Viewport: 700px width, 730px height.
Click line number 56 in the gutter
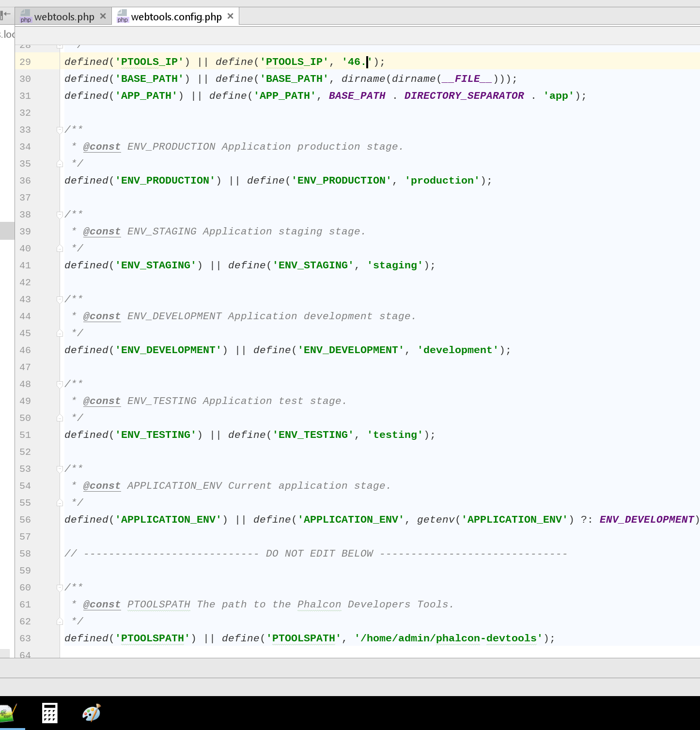(25, 519)
